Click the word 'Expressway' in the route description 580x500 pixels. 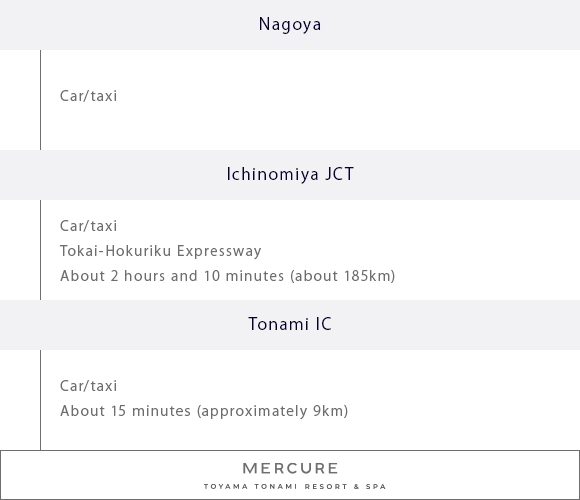pos(219,251)
